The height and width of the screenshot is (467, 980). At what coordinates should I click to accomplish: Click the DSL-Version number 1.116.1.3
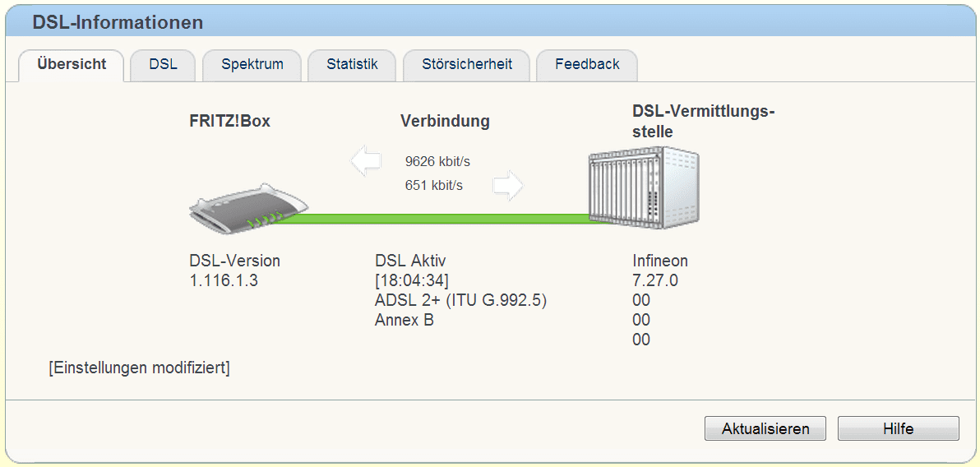point(224,280)
